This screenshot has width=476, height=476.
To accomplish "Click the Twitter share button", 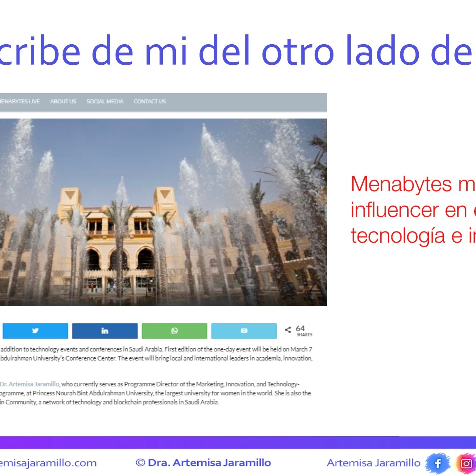I will click(35, 331).
